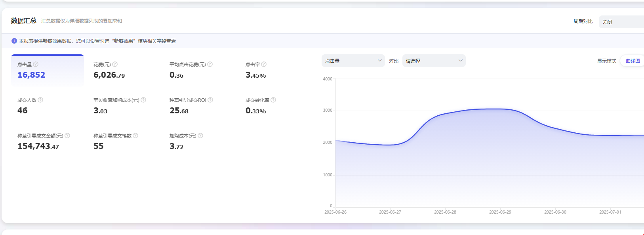Screen dimensions: 644x235
Task: Click help icon beside 宝贝收藏加购成本(元)
Action: [143, 100]
